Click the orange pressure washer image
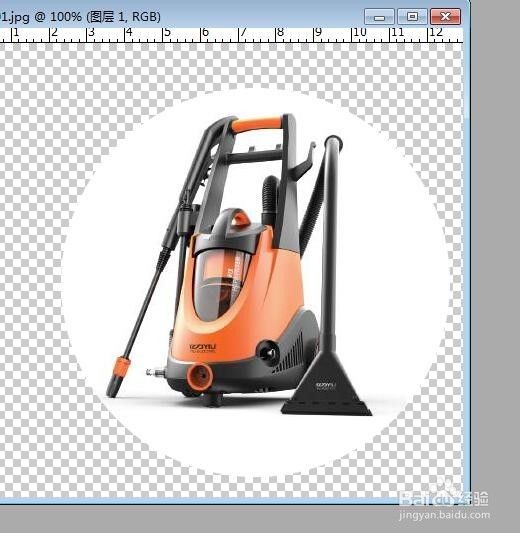The width and height of the screenshot is (520, 533). [239, 265]
